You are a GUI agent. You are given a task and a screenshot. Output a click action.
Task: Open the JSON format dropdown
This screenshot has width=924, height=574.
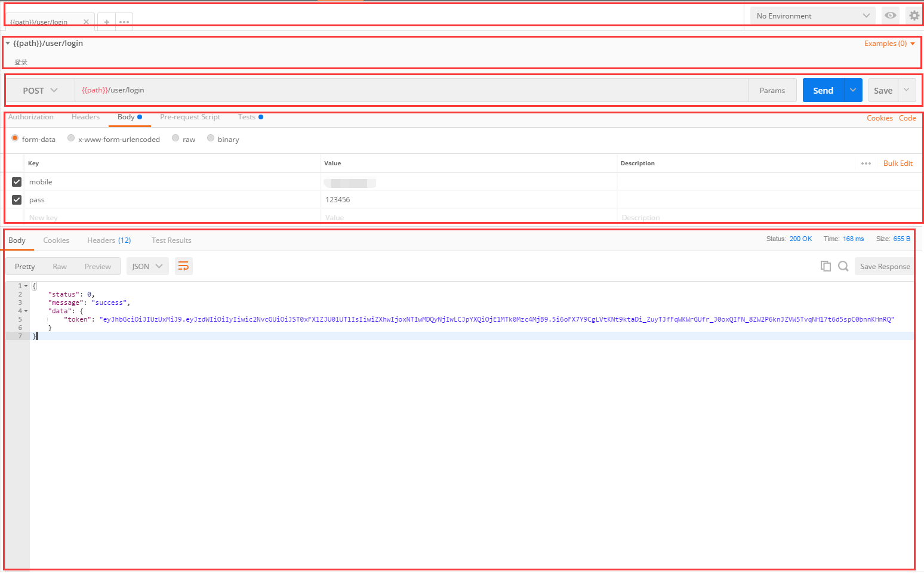[147, 266]
